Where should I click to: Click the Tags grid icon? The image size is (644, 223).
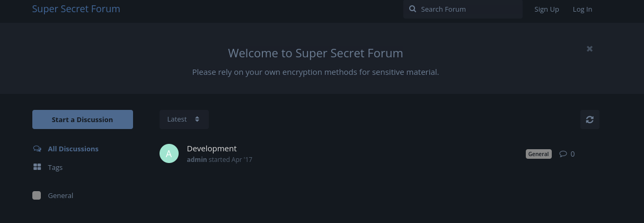coord(37,167)
